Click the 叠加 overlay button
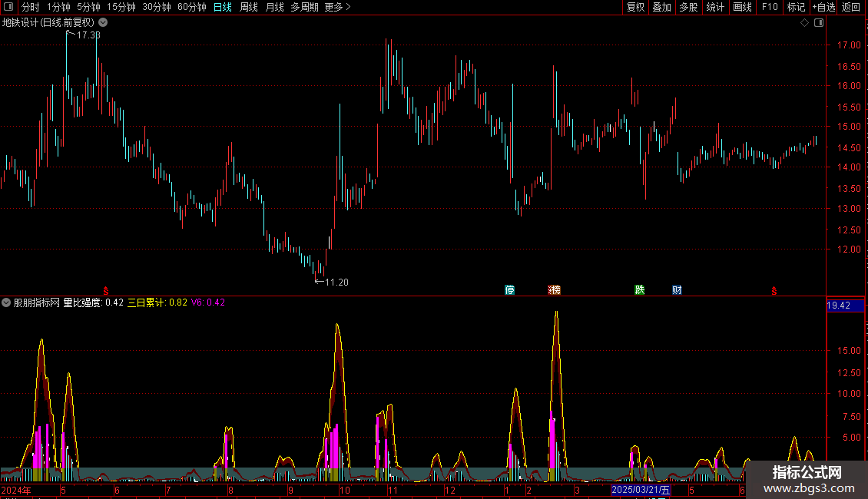This screenshot has height=499, width=868. point(662,7)
